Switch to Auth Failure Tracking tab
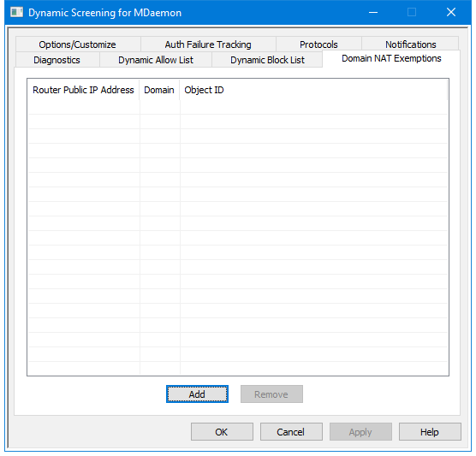Viewport: 476px width, 456px height. pos(208,44)
